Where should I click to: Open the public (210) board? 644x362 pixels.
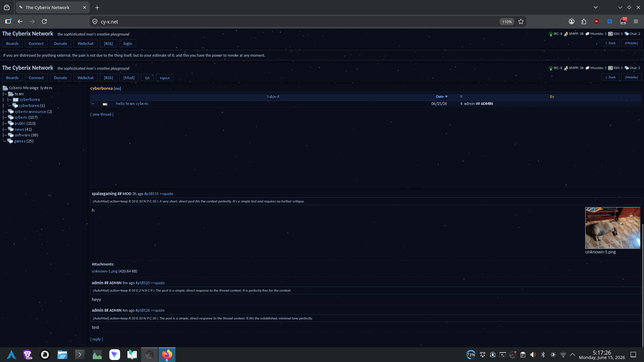[20, 123]
